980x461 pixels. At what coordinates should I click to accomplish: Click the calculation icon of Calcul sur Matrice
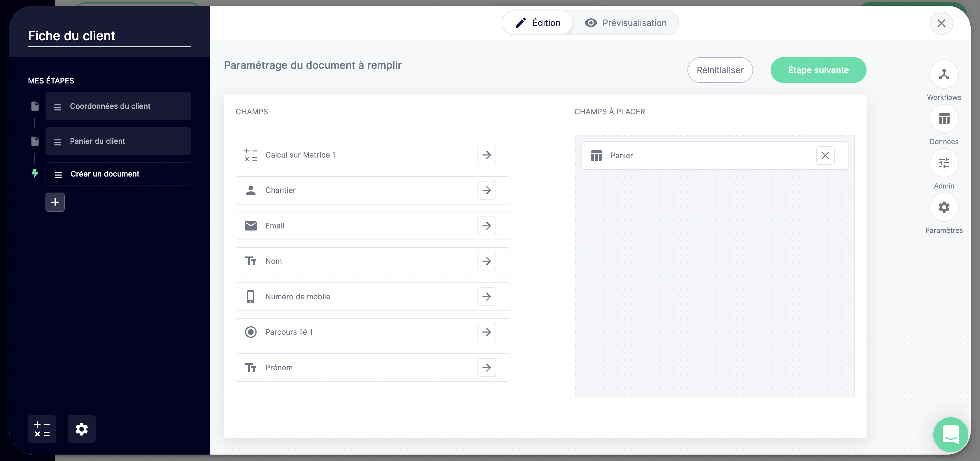click(251, 155)
